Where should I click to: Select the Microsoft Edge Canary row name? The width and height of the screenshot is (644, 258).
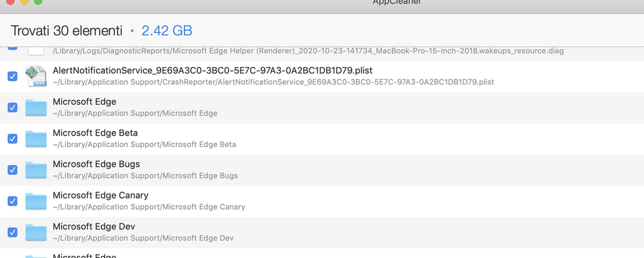click(x=101, y=195)
